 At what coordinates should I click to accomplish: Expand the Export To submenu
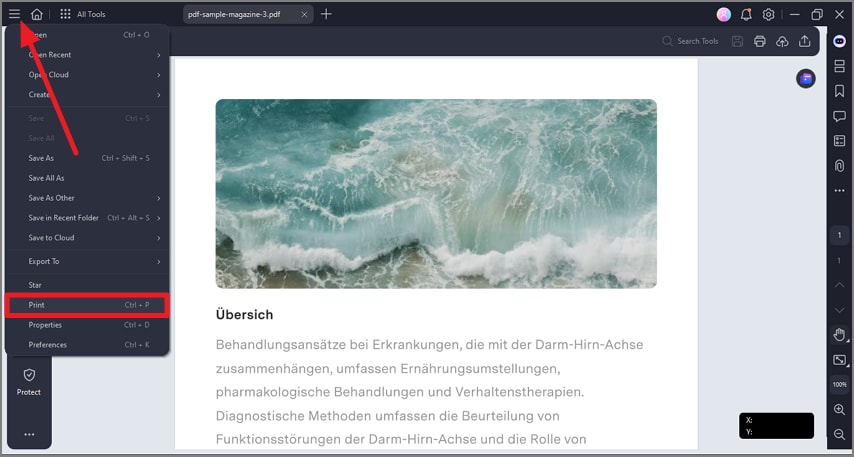[x=87, y=261]
